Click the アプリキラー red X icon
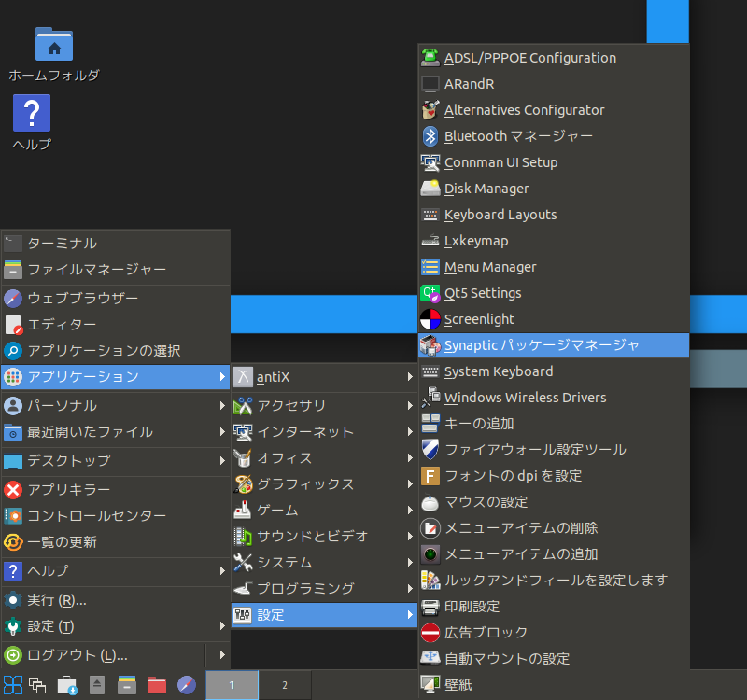Screen dimensions: 747x700 (13, 489)
